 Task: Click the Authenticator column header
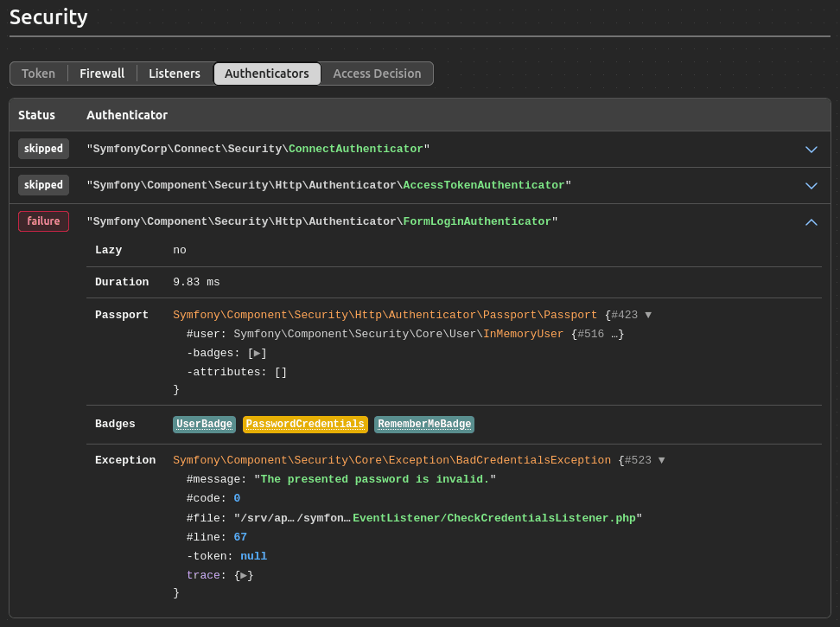(x=127, y=115)
